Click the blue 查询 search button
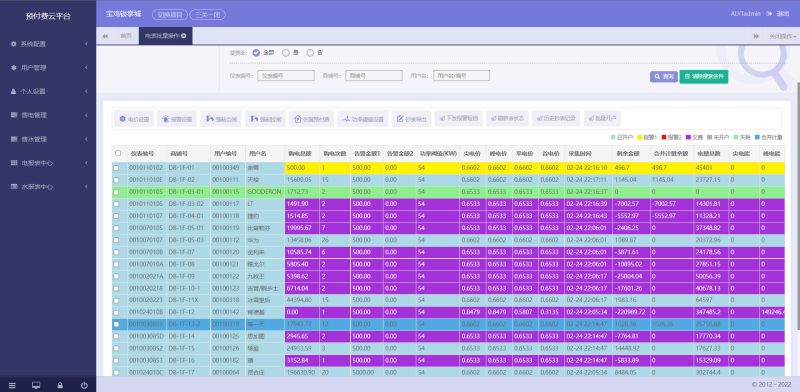The image size is (800, 392). 663,77
